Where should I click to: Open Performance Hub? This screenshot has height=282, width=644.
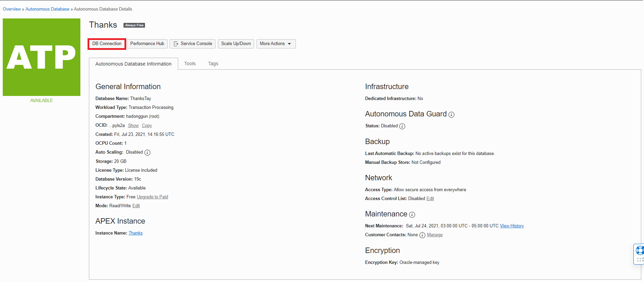point(147,44)
